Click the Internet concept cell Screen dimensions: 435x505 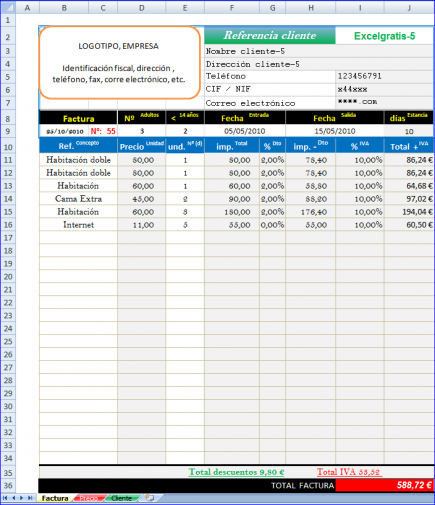click(x=78, y=225)
